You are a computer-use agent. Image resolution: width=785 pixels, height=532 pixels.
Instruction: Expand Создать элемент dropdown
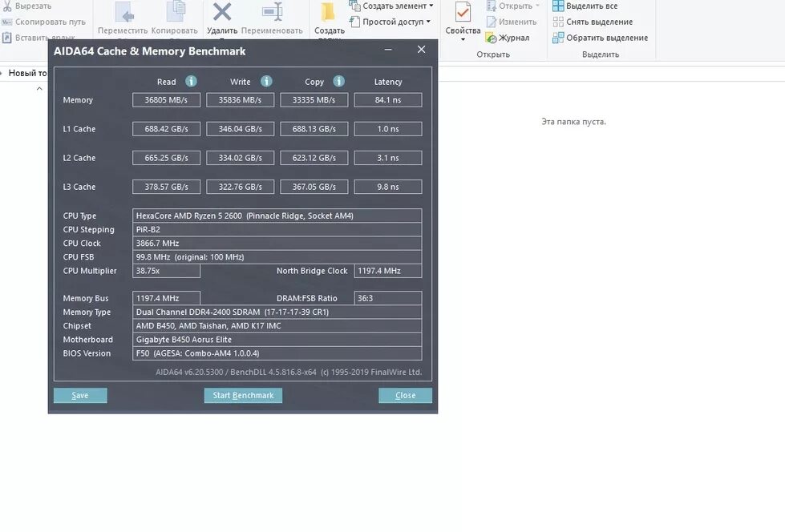[431, 6]
